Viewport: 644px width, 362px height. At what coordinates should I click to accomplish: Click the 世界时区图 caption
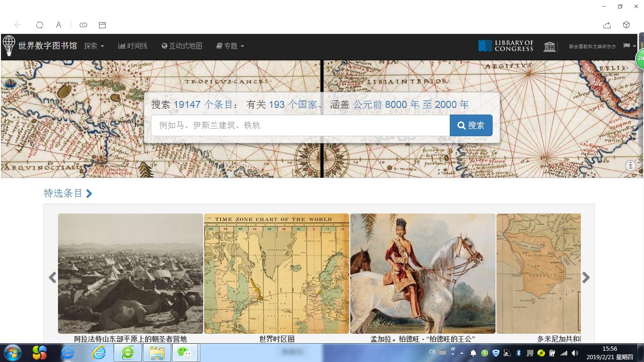pyautogui.click(x=277, y=339)
